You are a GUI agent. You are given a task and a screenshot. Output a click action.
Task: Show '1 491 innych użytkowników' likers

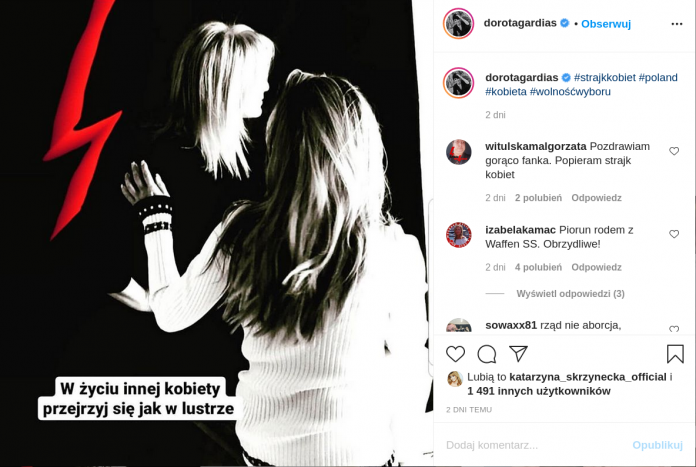point(539,391)
